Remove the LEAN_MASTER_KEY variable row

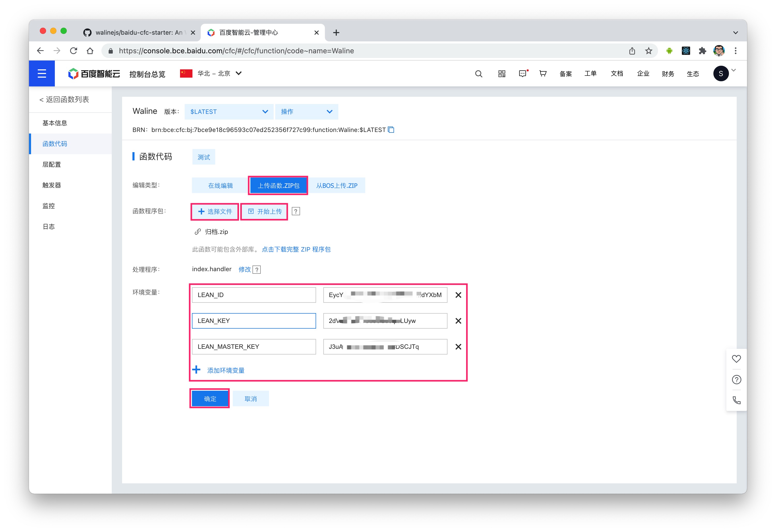458,347
